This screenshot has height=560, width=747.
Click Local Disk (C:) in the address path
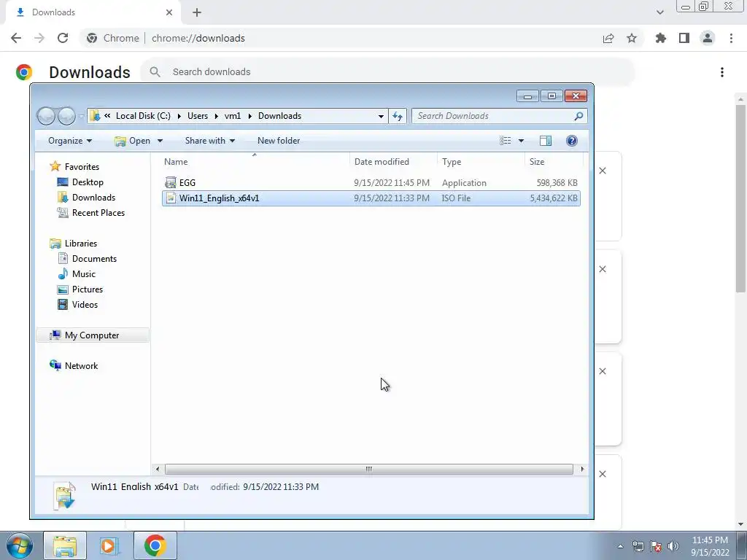143,116
